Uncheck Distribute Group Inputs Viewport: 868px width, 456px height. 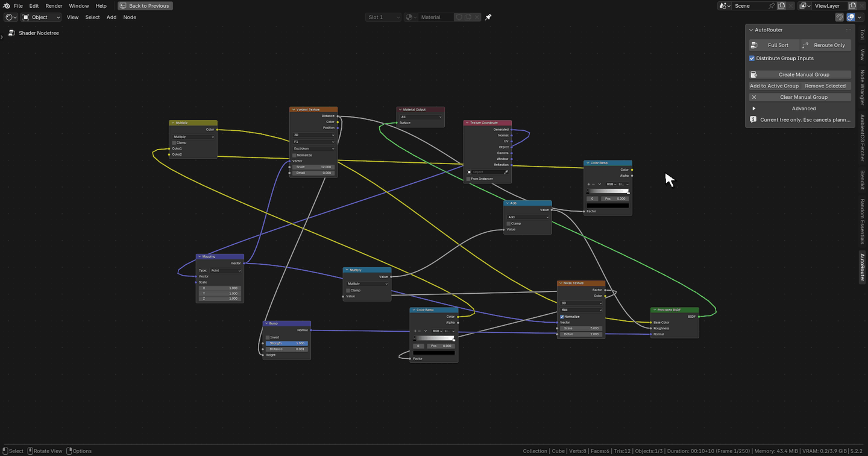[x=752, y=59]
